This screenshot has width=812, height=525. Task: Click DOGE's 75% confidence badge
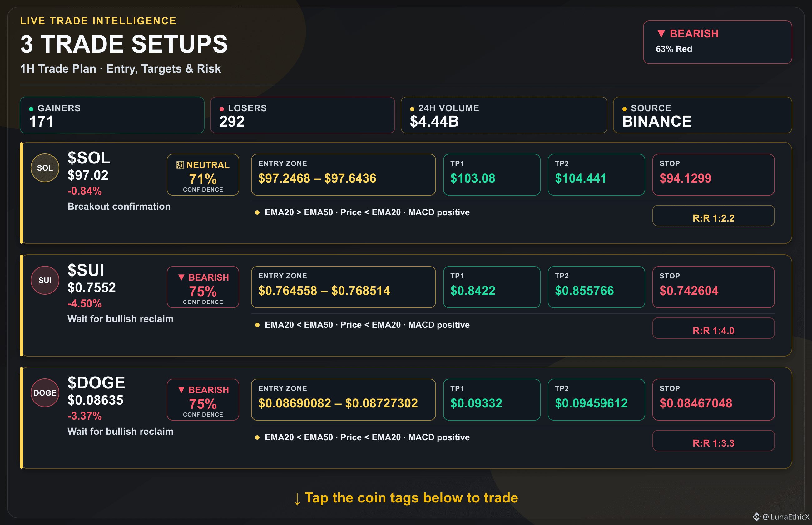pos(203,400)
